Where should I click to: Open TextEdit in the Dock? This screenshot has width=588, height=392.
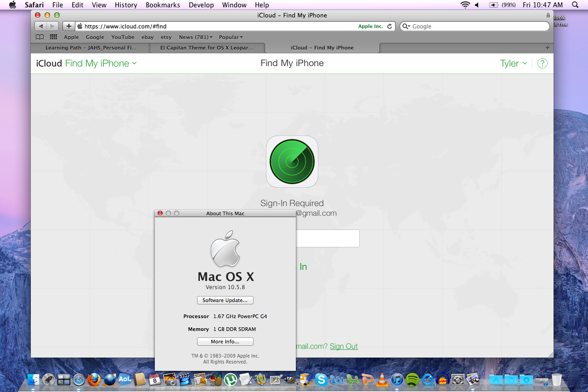coord(245,380)
